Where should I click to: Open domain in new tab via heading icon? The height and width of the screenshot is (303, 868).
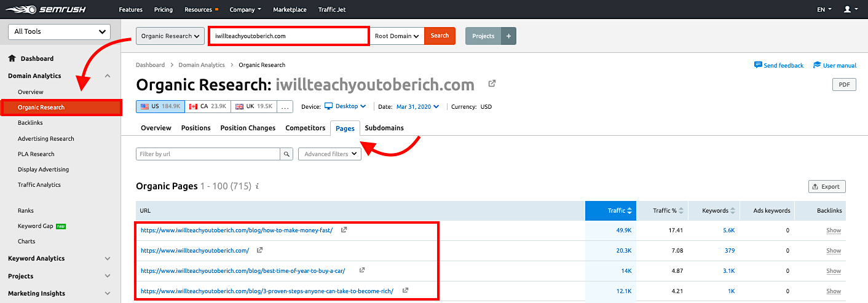click(x=492, y=84)
